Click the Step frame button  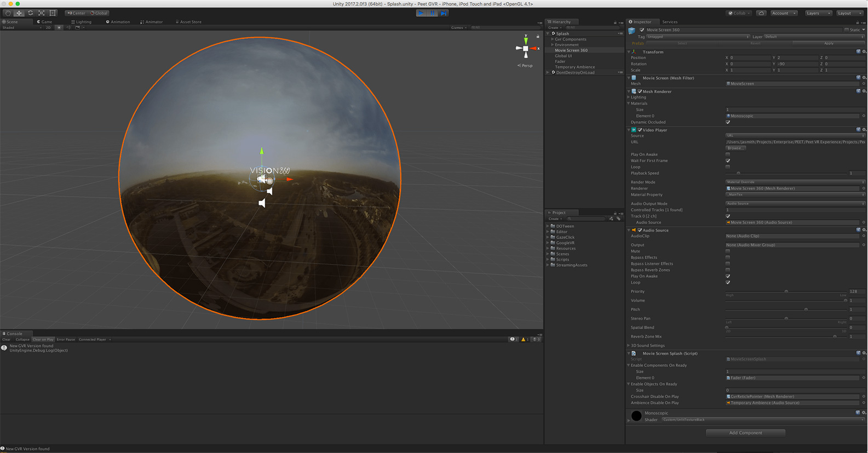pyautogui.click(x=444, y=13)
